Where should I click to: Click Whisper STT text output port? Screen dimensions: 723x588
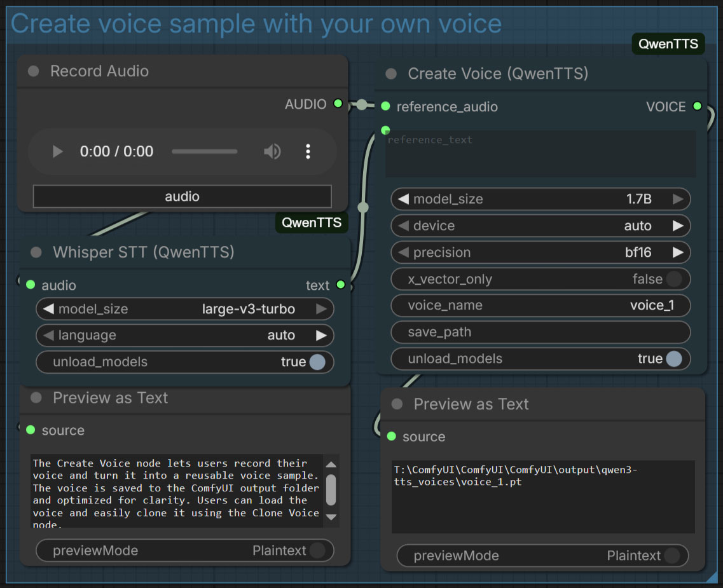pos(341,285)
